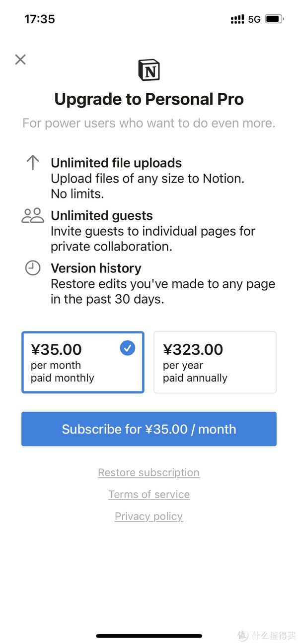Tap Subscribe for ¥35.00 / month

click(x=149, y=429)
